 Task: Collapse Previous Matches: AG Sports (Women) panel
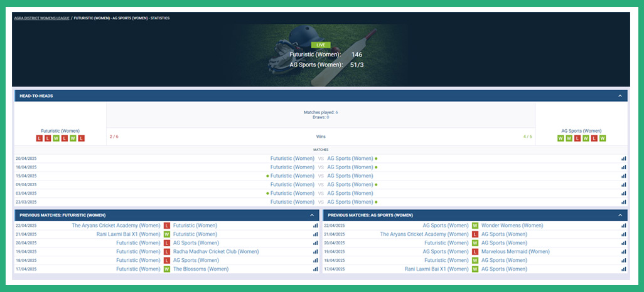620,215
